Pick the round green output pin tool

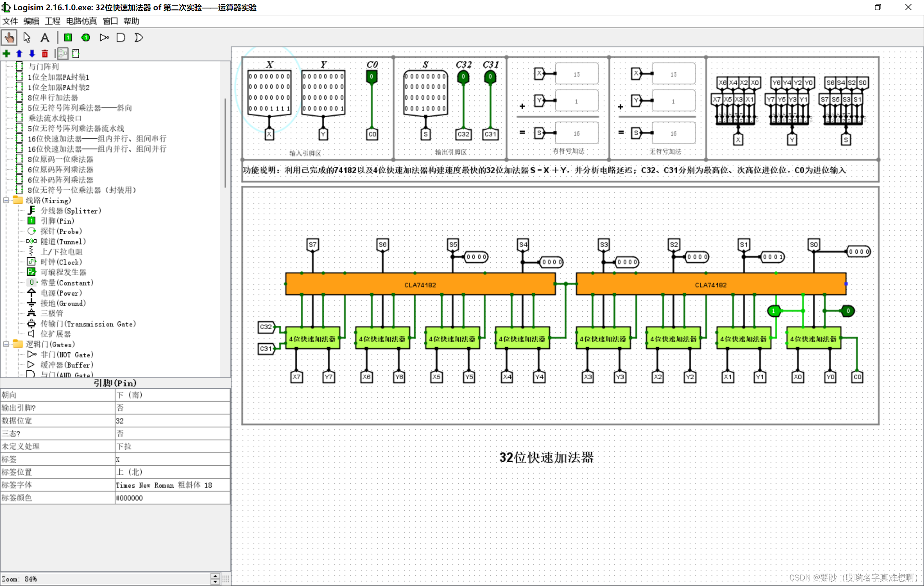pyautogui.click(x=86, y=38)
